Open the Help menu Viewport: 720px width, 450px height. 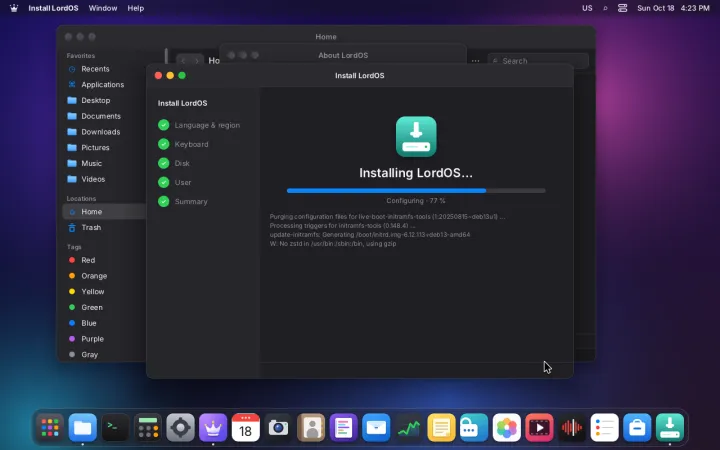tap(135, 8)
